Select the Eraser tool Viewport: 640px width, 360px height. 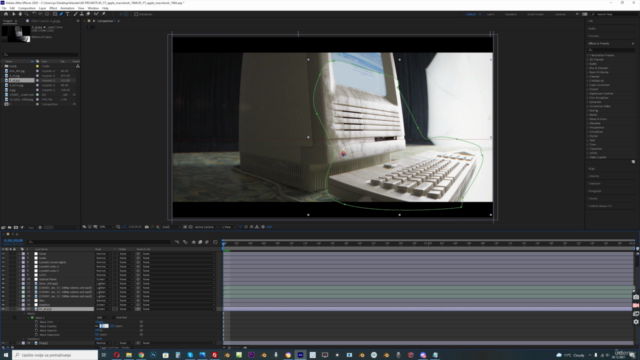pyautogui.click(x=88, y=14)
